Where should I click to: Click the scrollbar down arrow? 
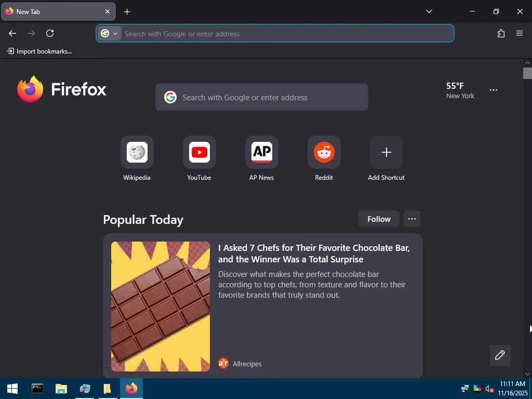(x=527, y=374)
